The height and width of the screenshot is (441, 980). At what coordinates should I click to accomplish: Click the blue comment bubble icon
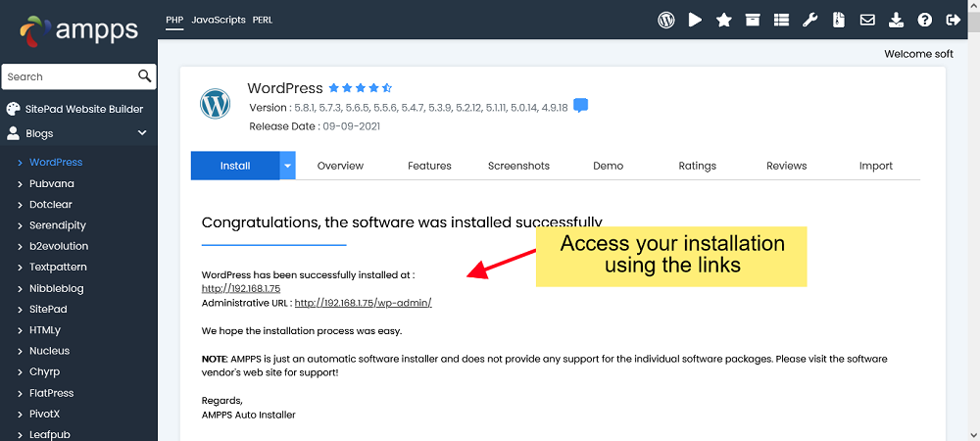point(580,106)
